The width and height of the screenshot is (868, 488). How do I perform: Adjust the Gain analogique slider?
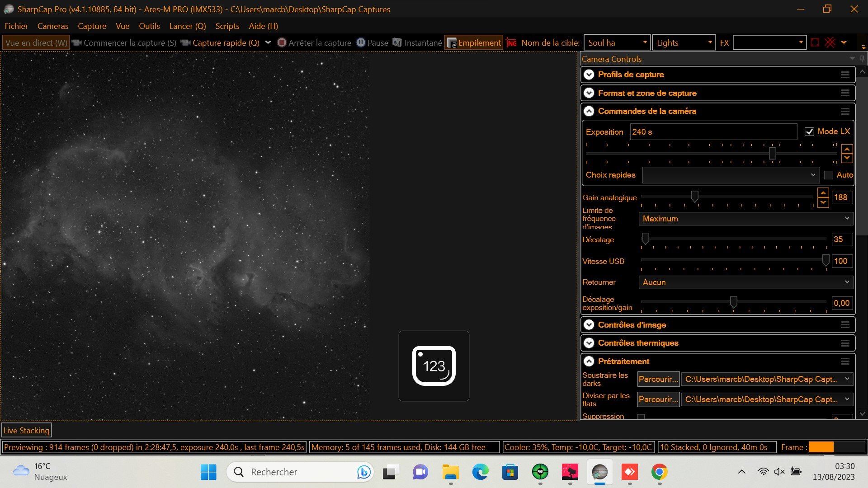point(695,197)
